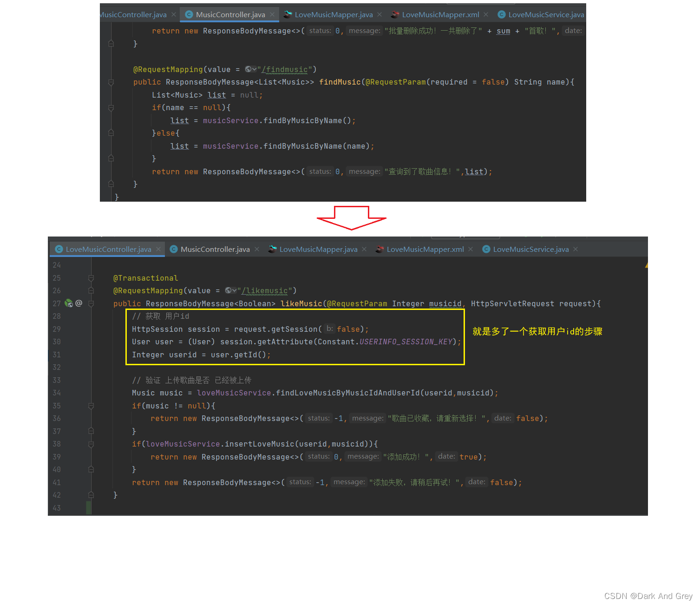Click the LoveMusicService.java class icon in the bottom editor tabs
The width and height of the screenshot is (700, 605).
486,249
